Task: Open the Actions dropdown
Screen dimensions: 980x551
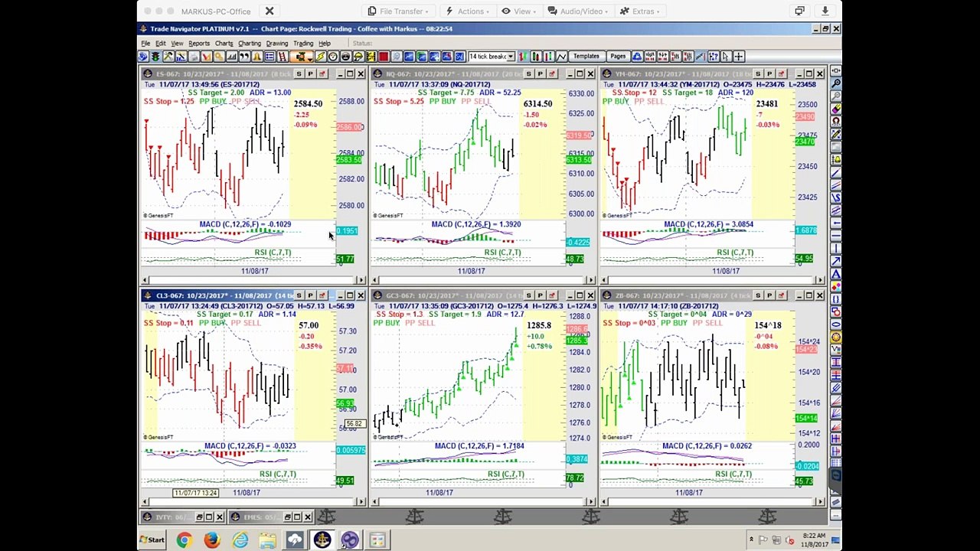Action: [469, 11]
